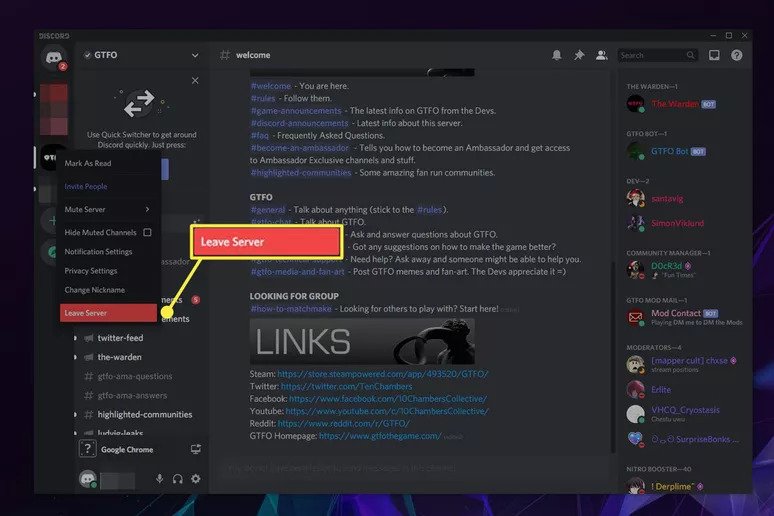Open inbox icon next to search
Viewport: 774px width, 516px height.
click(714, 55)
